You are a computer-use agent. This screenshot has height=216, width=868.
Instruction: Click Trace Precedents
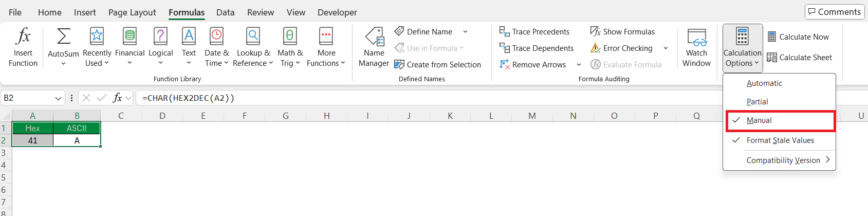(x=534, y=31)
